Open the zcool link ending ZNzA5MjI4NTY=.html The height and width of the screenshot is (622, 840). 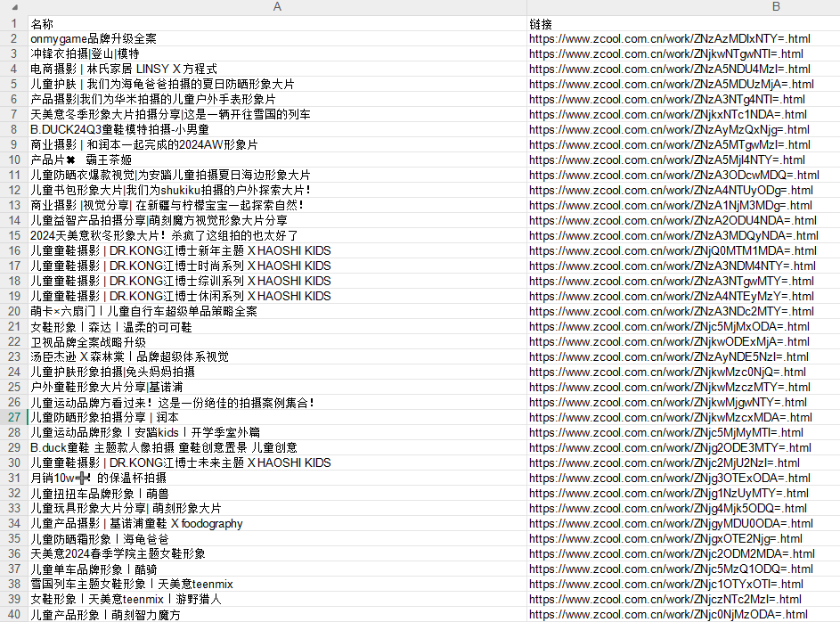pyautogui.click(x=667, y=160)
